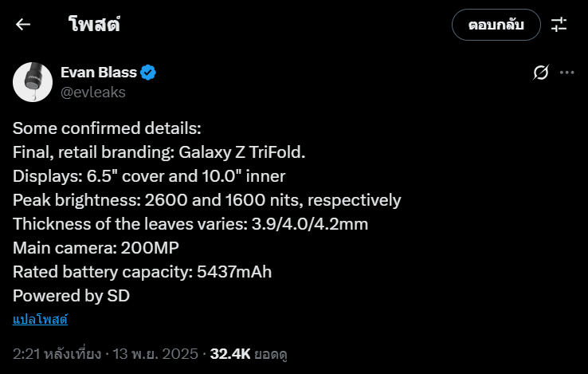The height and width of the screenshot is (374, 588).
Task: Open the reply view settings sliders icon
Action: coord(559,24)
